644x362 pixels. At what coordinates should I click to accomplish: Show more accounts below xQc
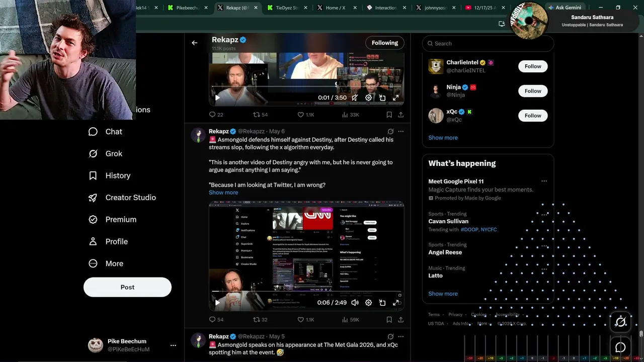click(443, 138)
